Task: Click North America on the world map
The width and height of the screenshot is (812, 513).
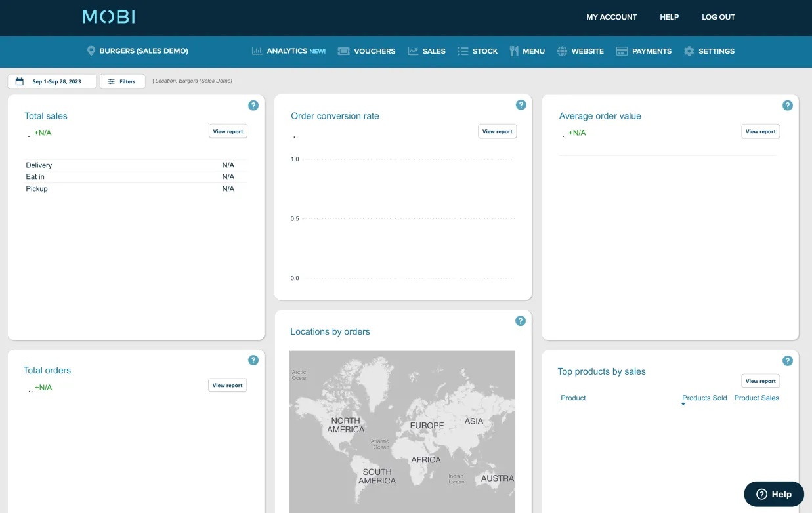Action: tap(345, 425)
